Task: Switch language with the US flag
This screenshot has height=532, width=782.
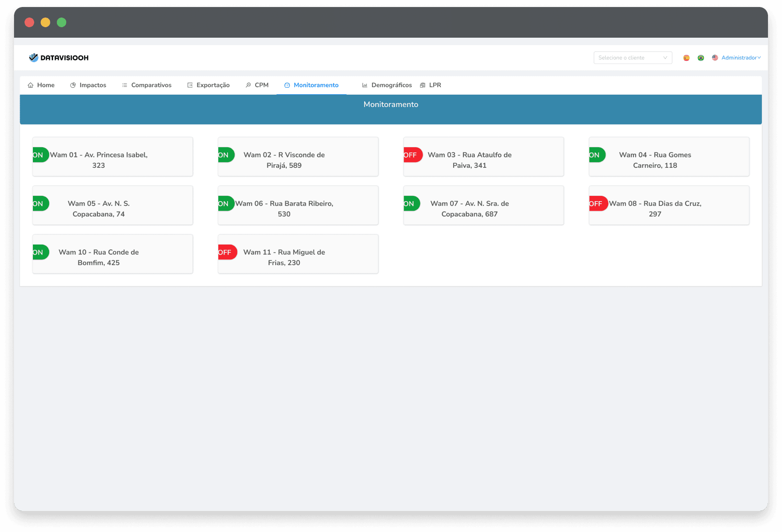Action: (715, 58)
